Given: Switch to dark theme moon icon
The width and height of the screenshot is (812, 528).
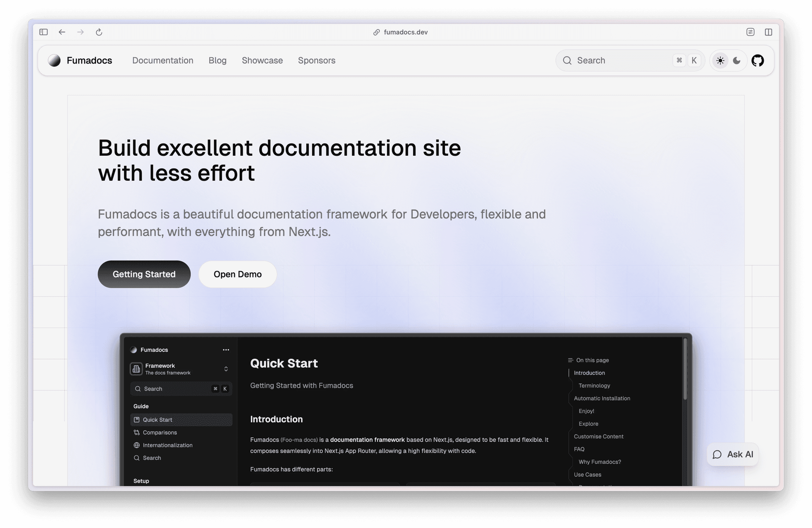Looking at the screenshot, I should (737, 60).
